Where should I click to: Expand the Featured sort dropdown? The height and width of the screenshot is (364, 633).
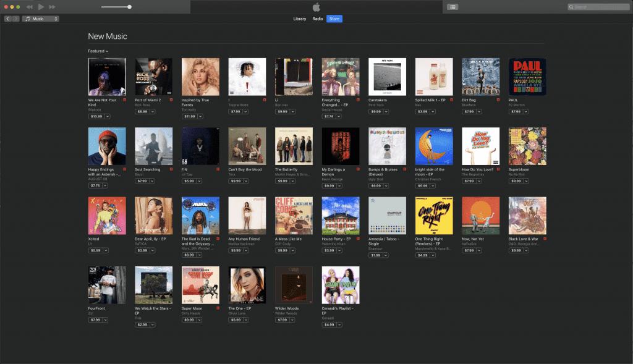coord(98,51)
